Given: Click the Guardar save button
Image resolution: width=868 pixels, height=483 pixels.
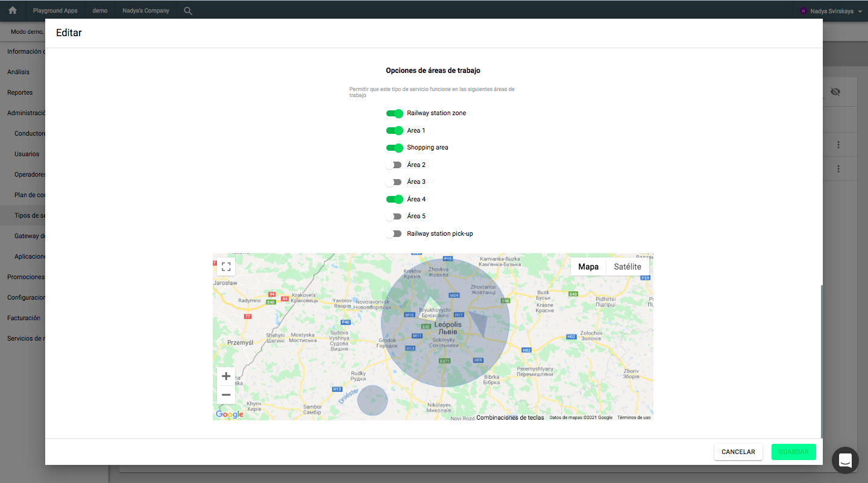Looking at the screenshot, I should point(793,452).
